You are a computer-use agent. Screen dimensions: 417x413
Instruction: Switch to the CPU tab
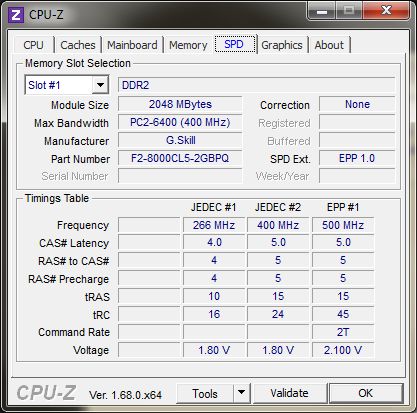(x=33, y=45)
